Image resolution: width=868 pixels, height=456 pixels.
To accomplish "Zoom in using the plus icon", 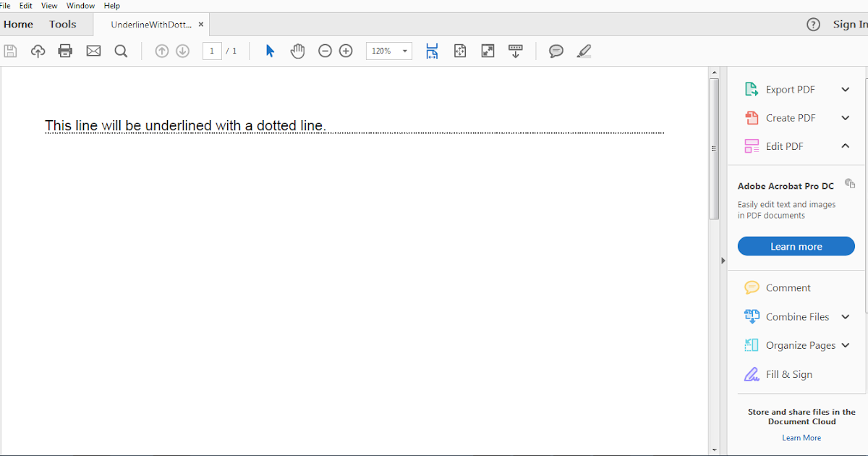I will click(345, 51).
